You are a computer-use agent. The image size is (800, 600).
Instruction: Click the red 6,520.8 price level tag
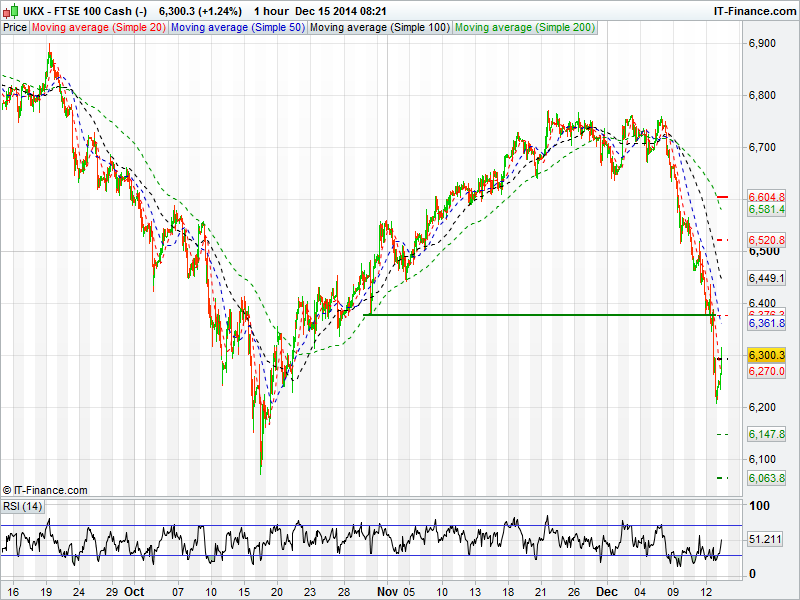point(767,240)
